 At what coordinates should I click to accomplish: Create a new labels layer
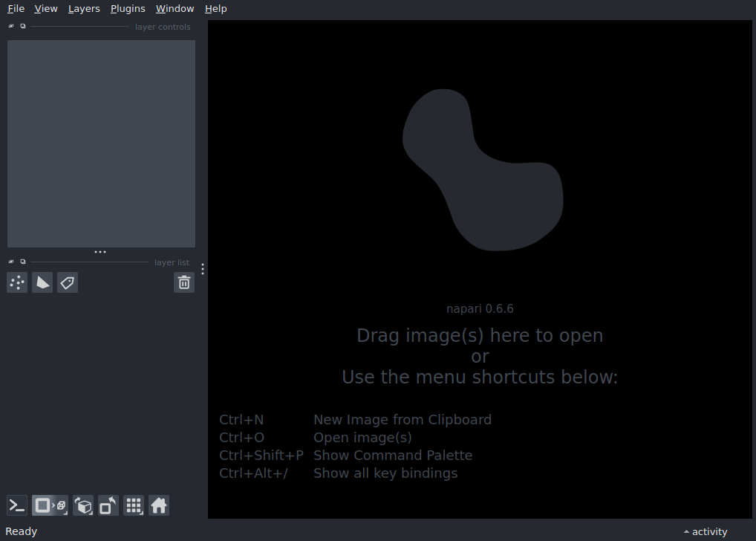[x=68, y=282]
